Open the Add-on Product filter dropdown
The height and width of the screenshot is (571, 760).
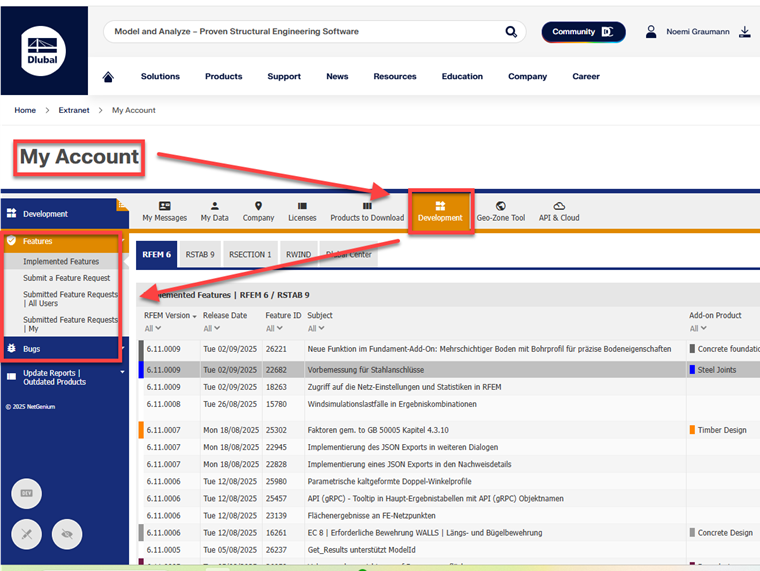698,329
